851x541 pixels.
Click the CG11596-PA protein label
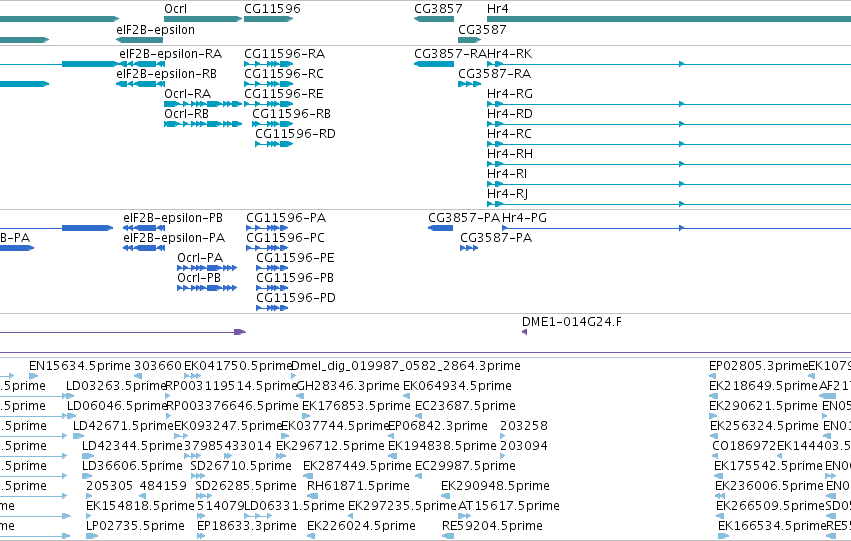pos(286,218)
